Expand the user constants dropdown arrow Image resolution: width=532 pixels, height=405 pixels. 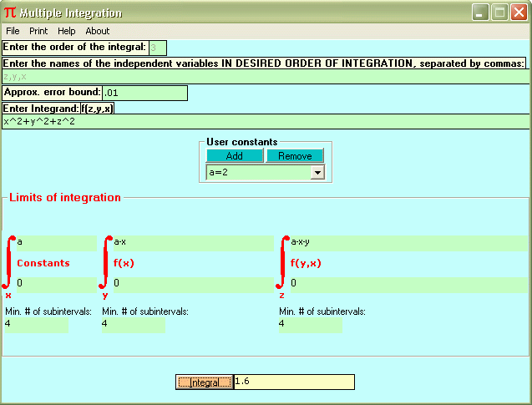pos(317,172)
